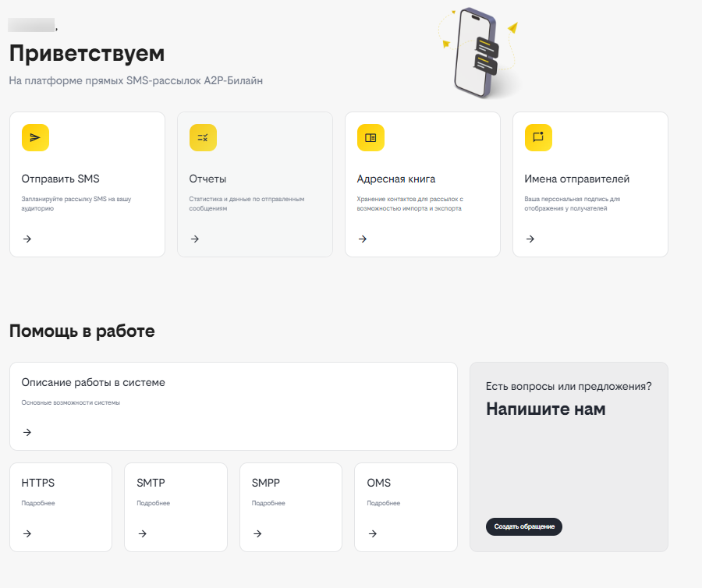This screenshot has height=588, width=702.
Task: Click Подробнее under SMTP
Action: click(153, 503)
